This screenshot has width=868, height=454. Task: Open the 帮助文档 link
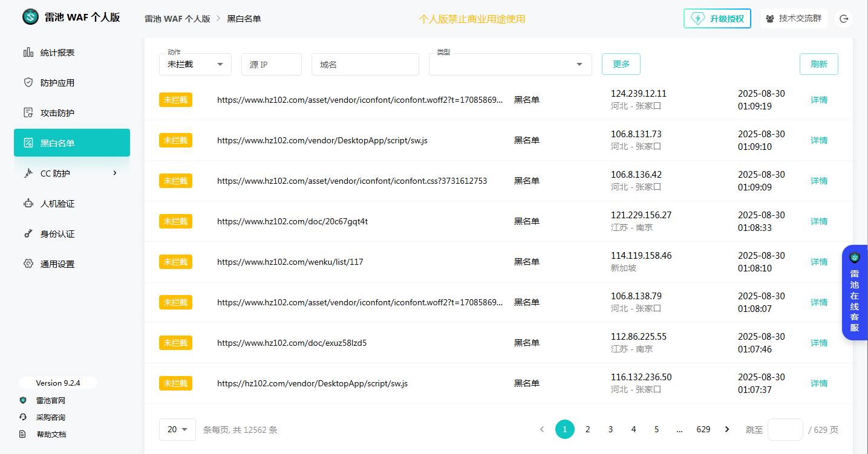[51, 434]
